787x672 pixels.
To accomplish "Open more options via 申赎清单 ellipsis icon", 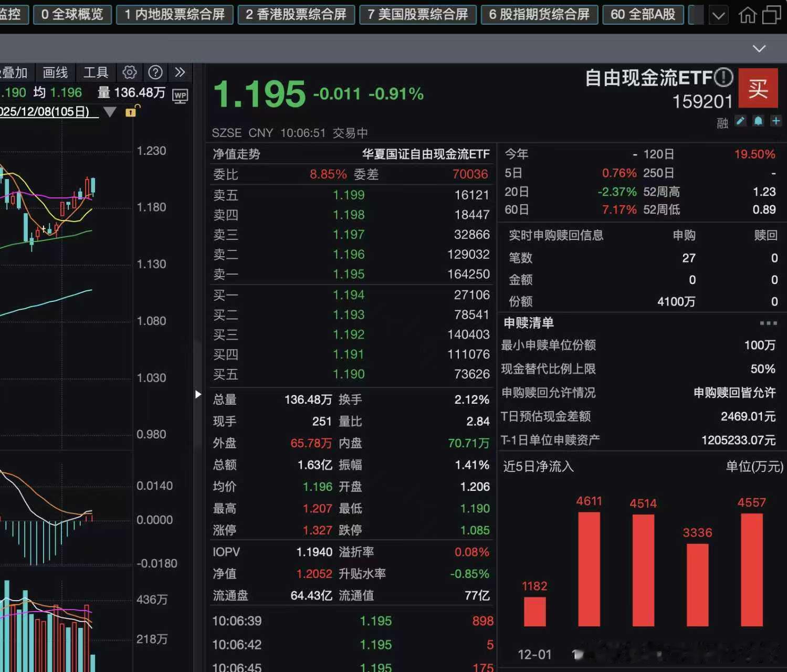I will click(x=768, y=323).
